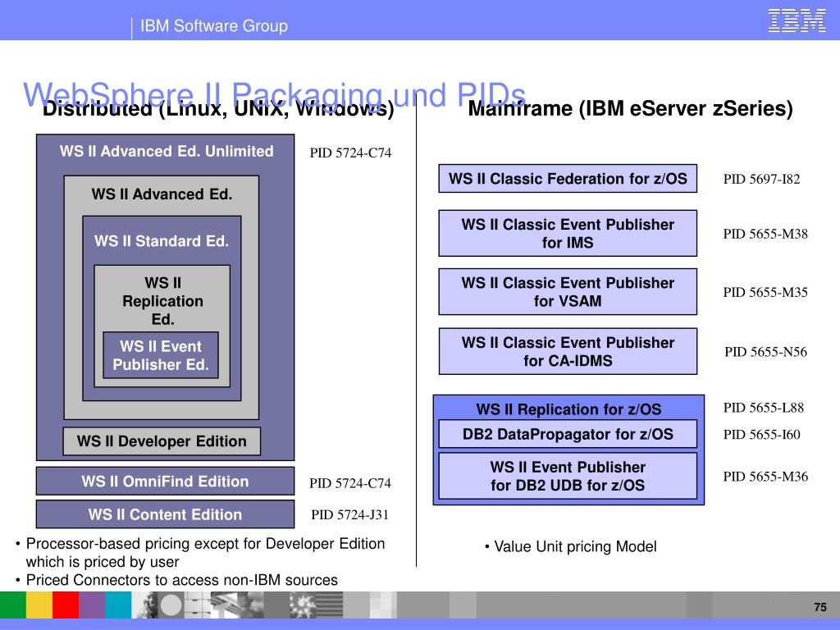The height and width of the screenshot is (630, 840).
Task: Click the WS II Developer Edition box
Action: [162, 441]
